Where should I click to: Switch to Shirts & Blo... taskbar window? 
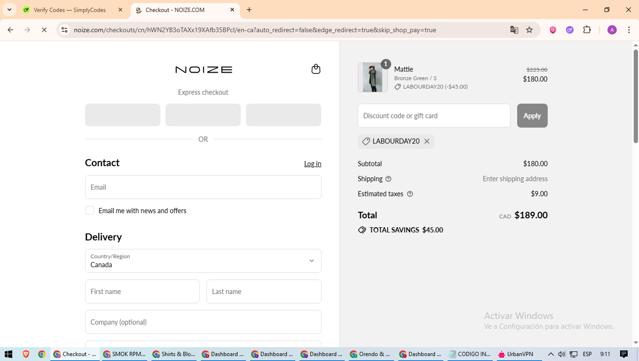[174, 354]
